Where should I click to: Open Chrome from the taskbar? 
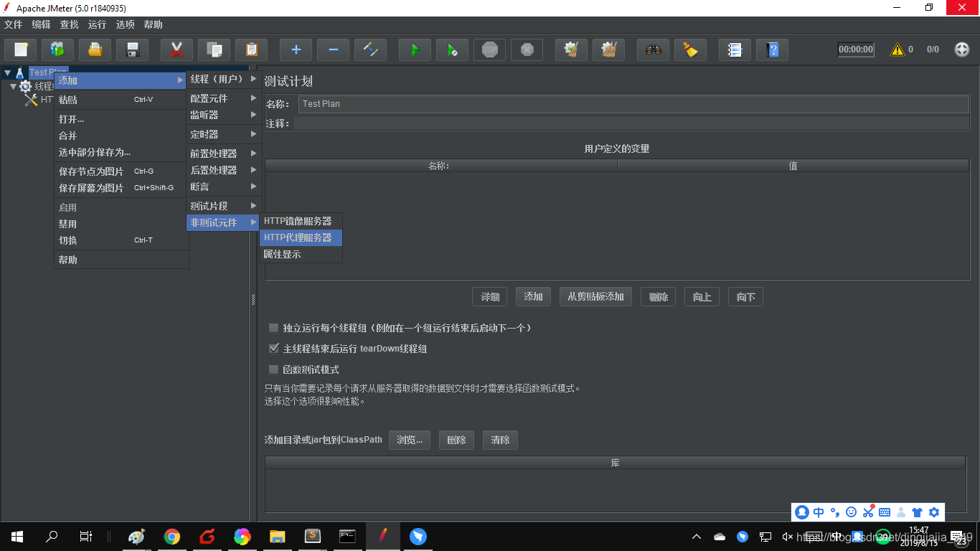click(x=172, y=536)
